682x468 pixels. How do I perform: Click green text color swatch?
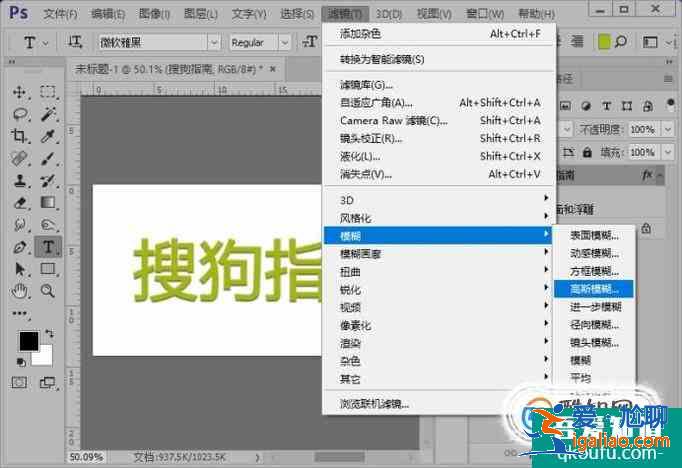[x=604, y=42]
